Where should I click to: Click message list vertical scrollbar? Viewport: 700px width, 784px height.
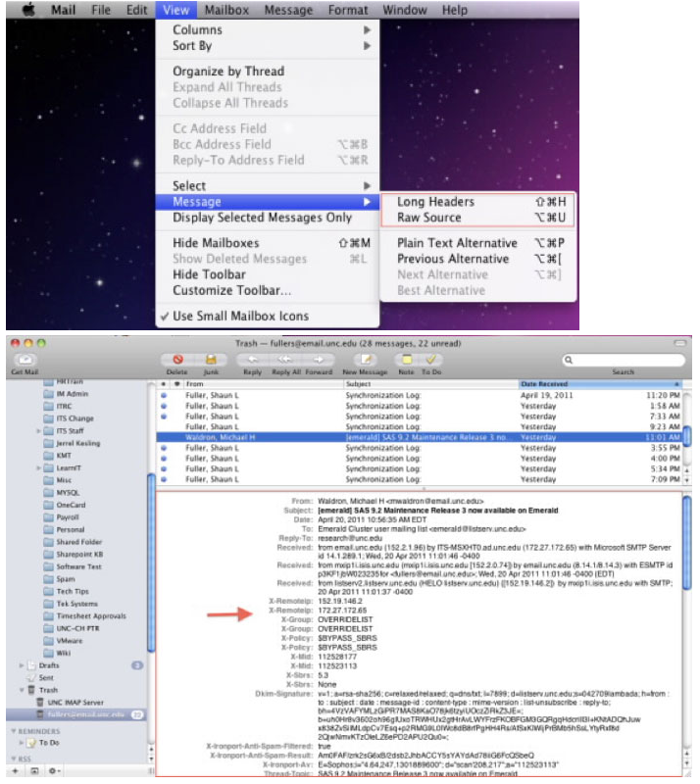(x=687, y=435)
